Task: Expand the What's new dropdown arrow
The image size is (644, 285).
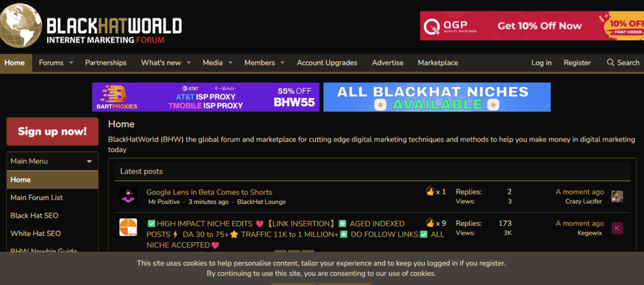Action: click(x=189, y=63)
